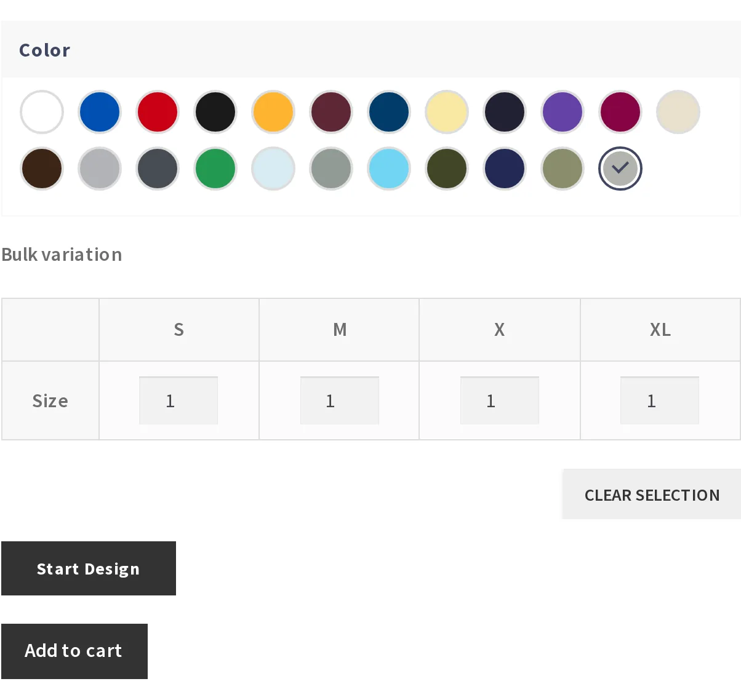Pick the dark olive green swatch
Viewport: 741px width, 700px height.
pos(447,169)
